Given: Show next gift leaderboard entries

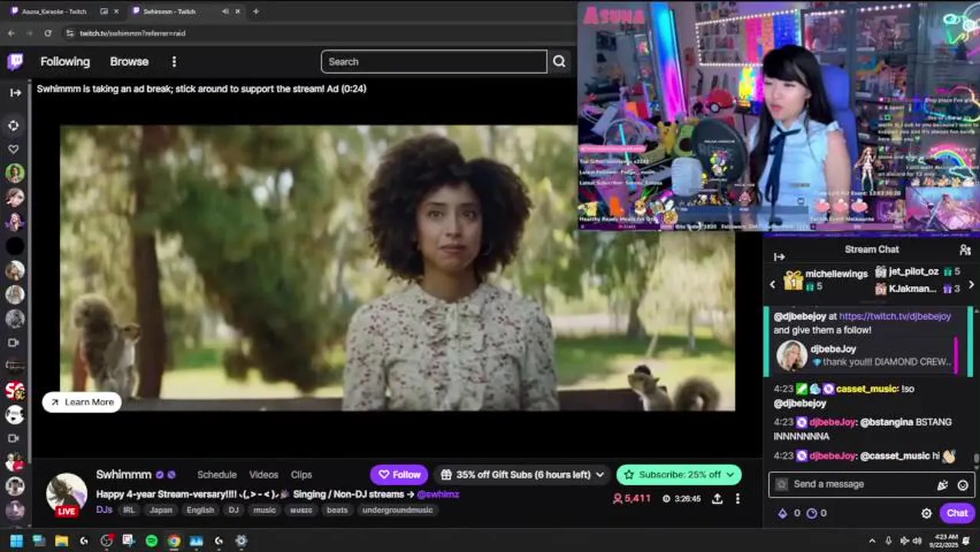Looking at the screenshot, I should pyautogui.click(x=972, y=284).
